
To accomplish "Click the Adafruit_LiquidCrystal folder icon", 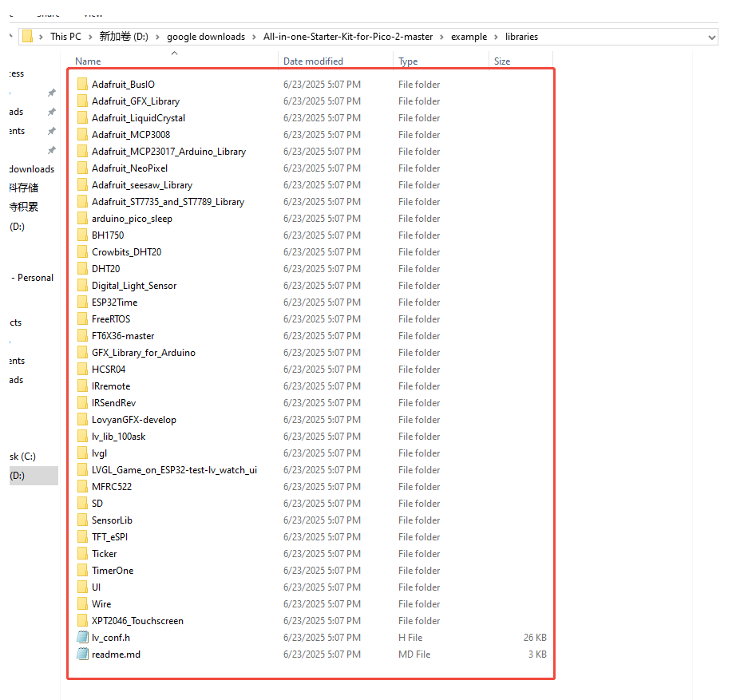I will 82,117.
